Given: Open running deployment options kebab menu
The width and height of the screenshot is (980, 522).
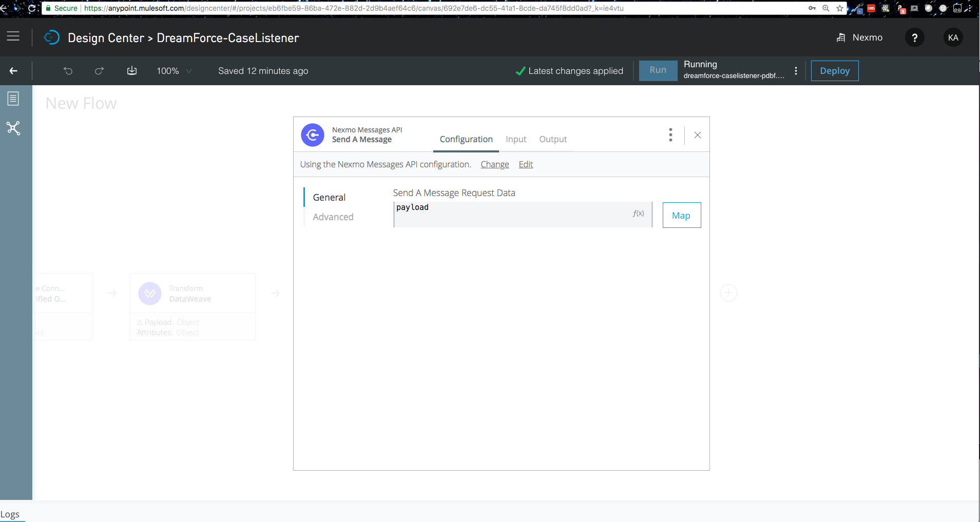Looking at the screenshot, I should coord(796,71).
